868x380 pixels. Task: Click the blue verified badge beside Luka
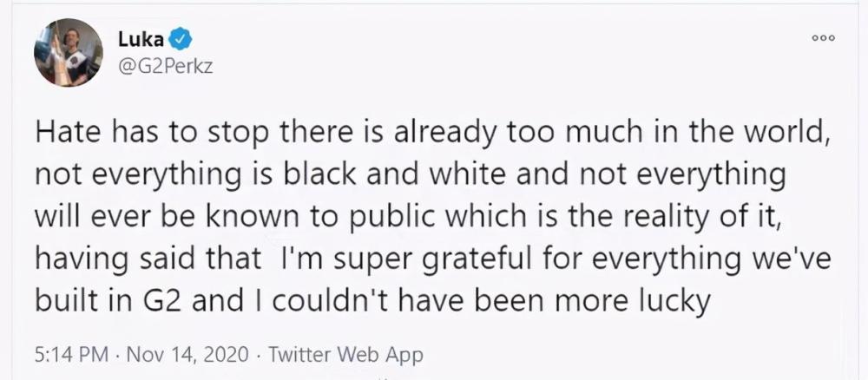(x=181, y=39)
